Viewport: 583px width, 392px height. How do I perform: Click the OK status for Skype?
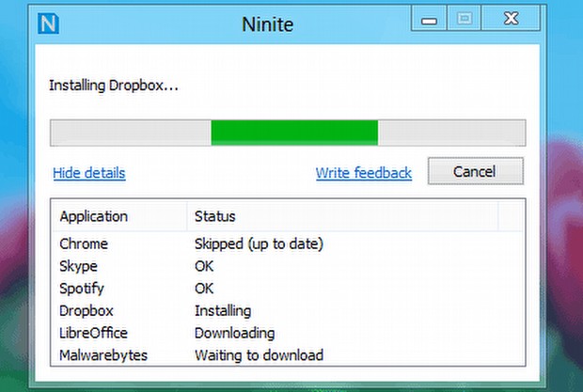click(x=204, y=266)
